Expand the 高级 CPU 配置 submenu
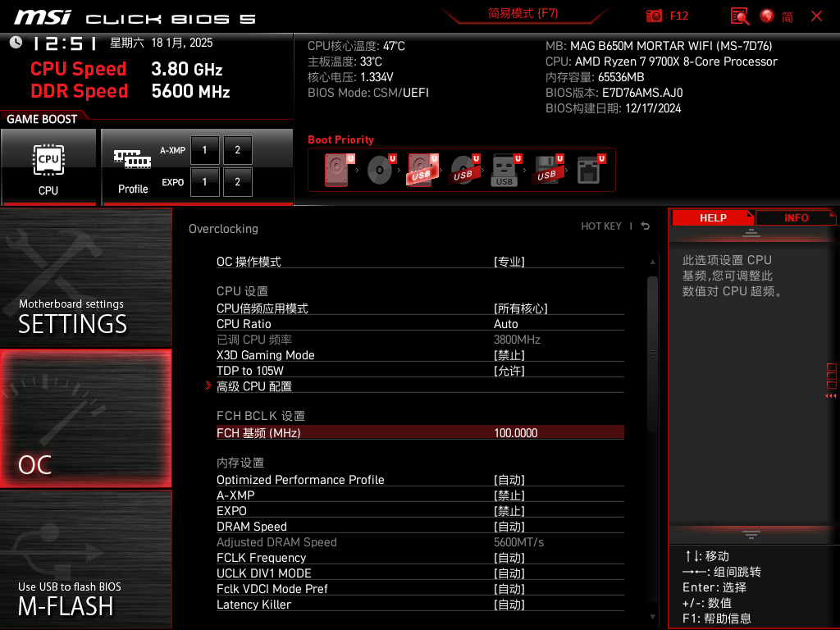Viewport: 840px width, 630px height. point(420,386)
